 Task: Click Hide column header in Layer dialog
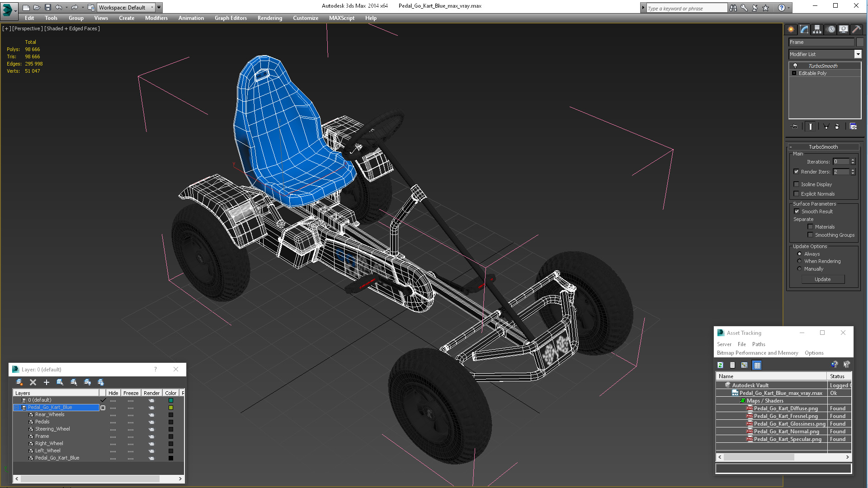pos(113,393)
